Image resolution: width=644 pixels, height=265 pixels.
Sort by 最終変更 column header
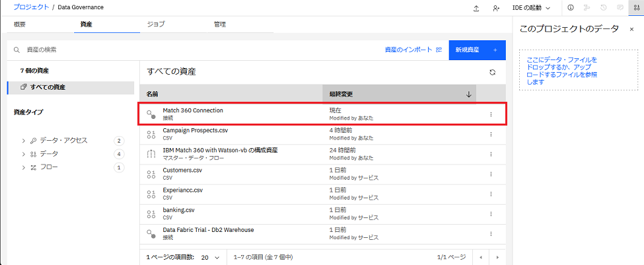(399, 94)
